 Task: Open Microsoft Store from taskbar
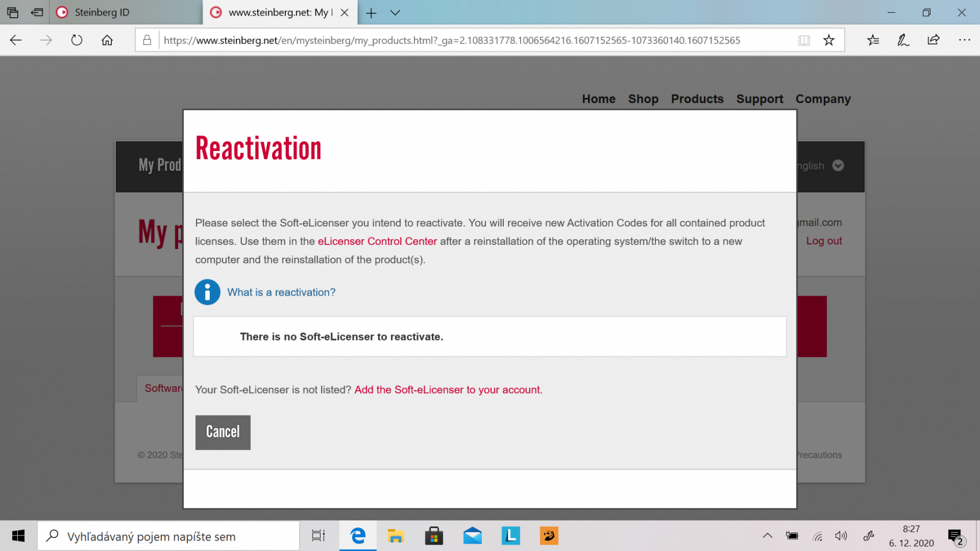point(434,536)
